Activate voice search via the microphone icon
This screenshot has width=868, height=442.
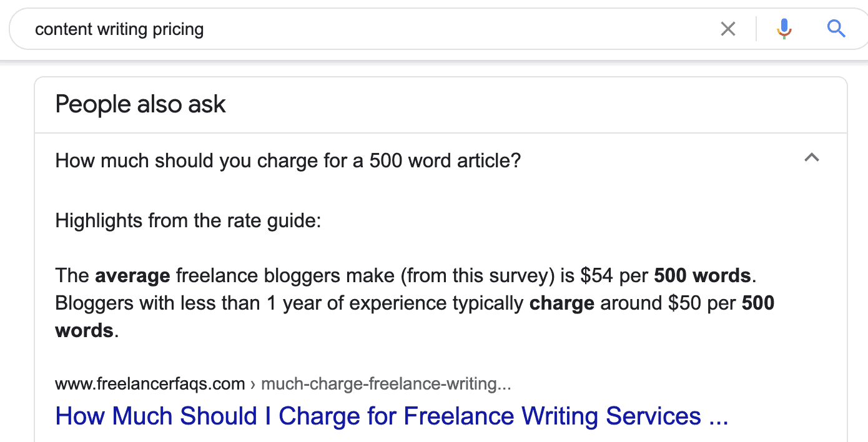783,29
